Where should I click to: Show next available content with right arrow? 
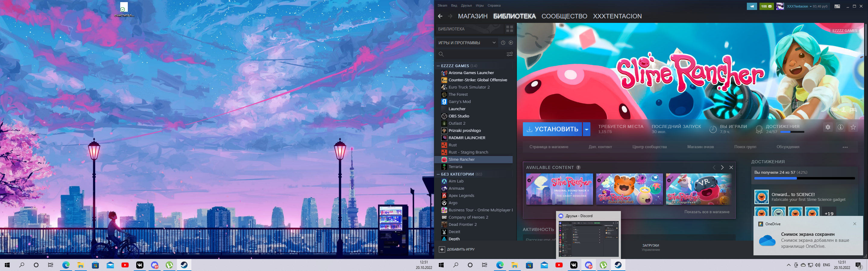tap(722, 167)
